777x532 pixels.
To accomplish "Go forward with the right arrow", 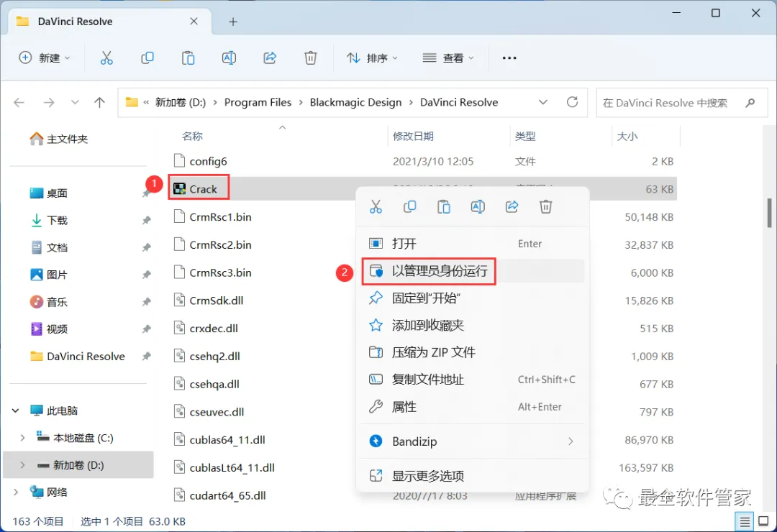I will pyautogui.click(x=49, y=103).
